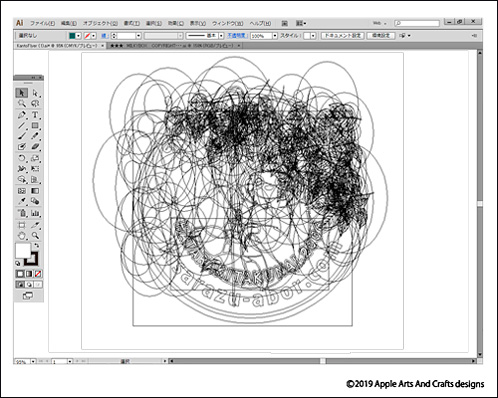Click the blue 不透明度 link
This screenshot has height=398, width=498.
[x=237, y=35]
